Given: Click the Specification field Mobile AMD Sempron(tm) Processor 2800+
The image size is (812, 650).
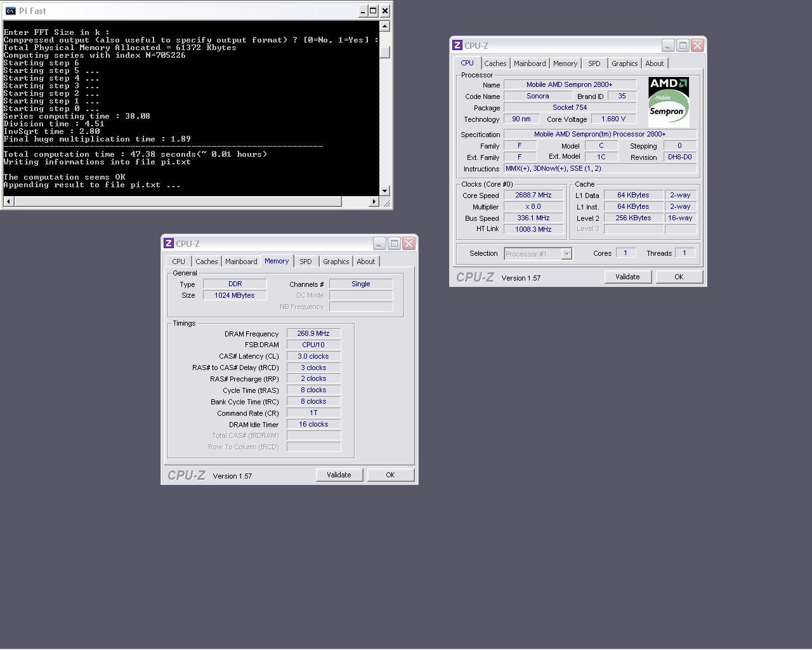Looking at the screenshot, I should [600, 134].
